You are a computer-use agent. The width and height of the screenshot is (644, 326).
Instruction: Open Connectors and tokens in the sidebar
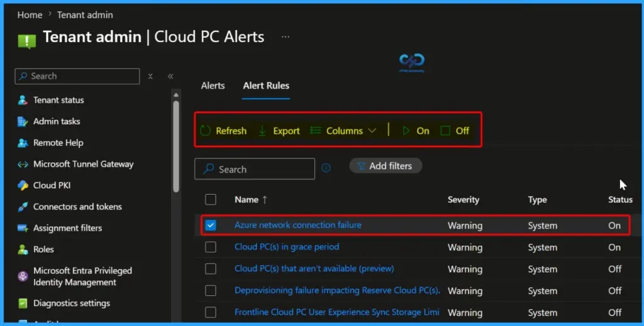click(x=77, y=207)
